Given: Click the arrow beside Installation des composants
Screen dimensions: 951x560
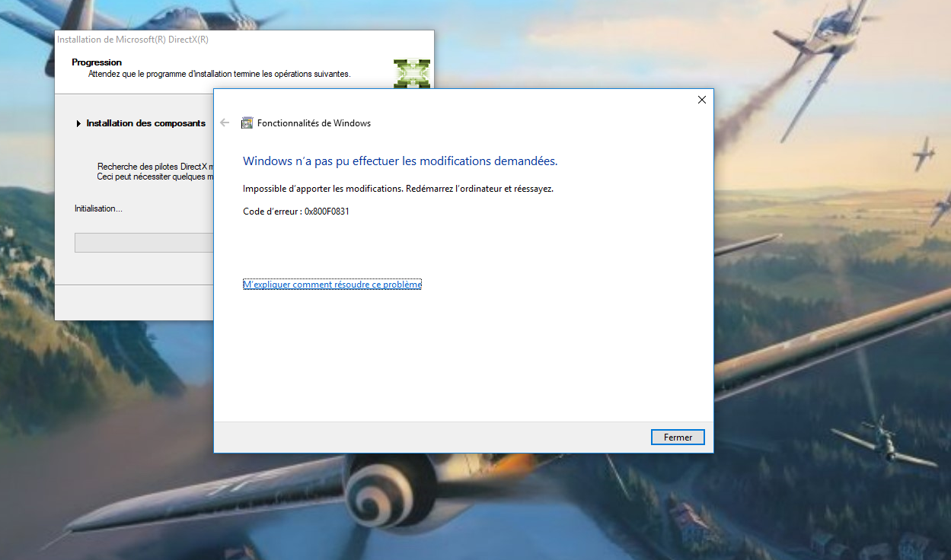Looking at the screenshot, I should point(78,123).
